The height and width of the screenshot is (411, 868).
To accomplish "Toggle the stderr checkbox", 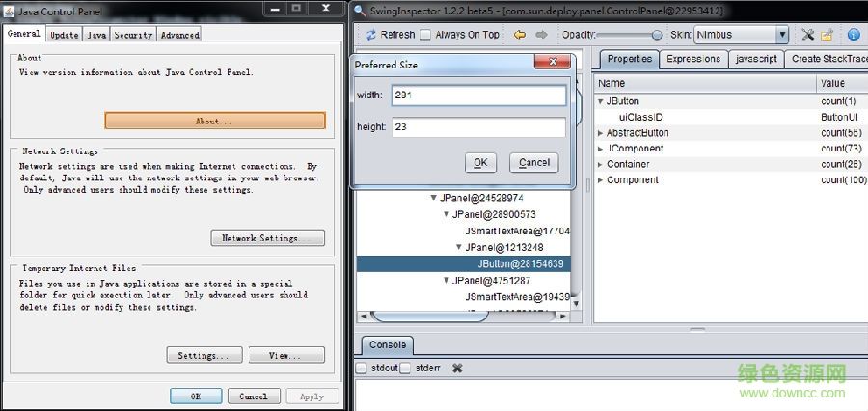I will [406, 368].
